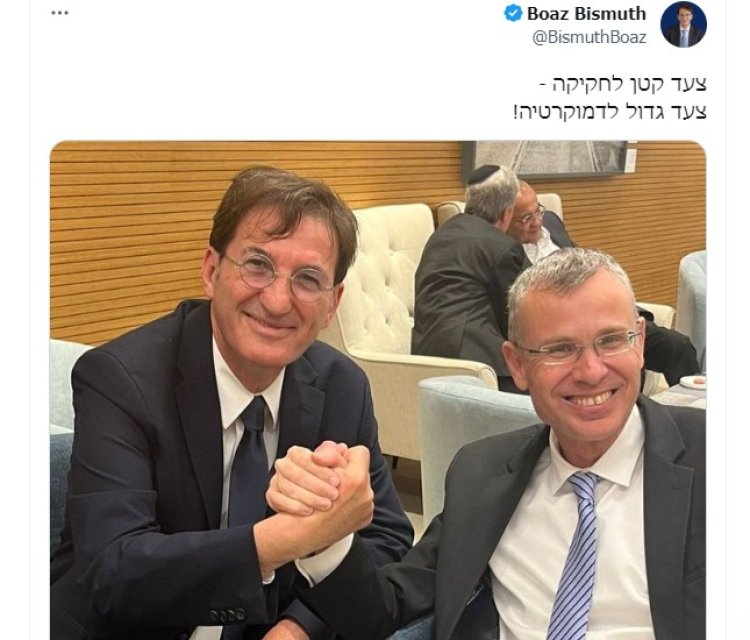This screenshot has height=640, width=750.
Task: Click the blue striped tie in the photo
Action: coord(575,557)
